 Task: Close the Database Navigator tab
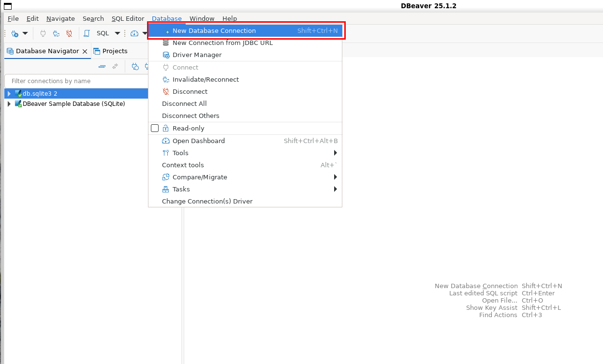(x=85, y=51)
